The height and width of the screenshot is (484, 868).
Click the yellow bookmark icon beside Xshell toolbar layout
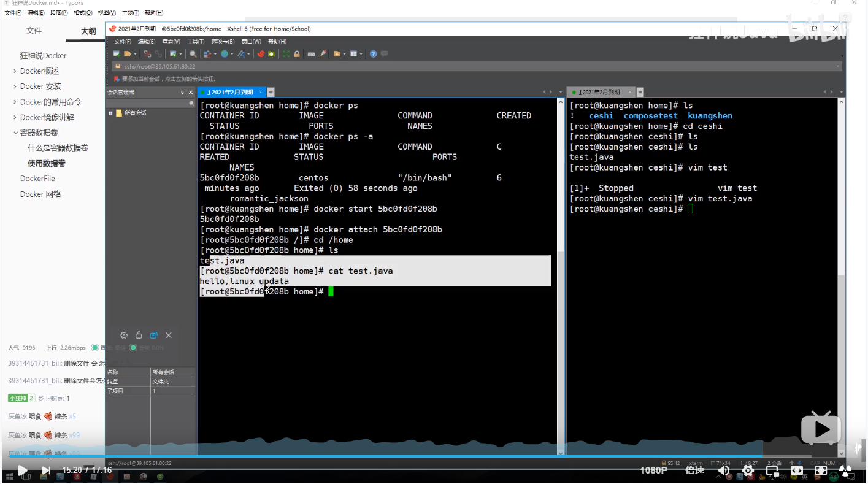(337, 54)
